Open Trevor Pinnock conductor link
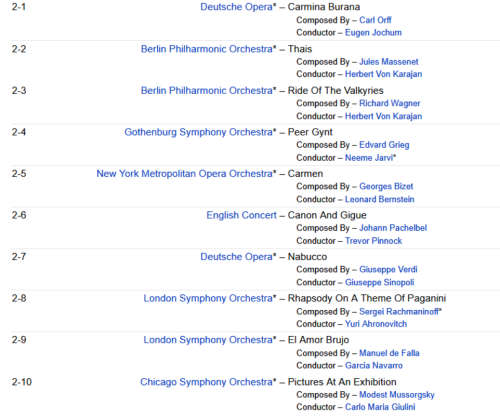 pyautogui.click(x=373, y=241)
